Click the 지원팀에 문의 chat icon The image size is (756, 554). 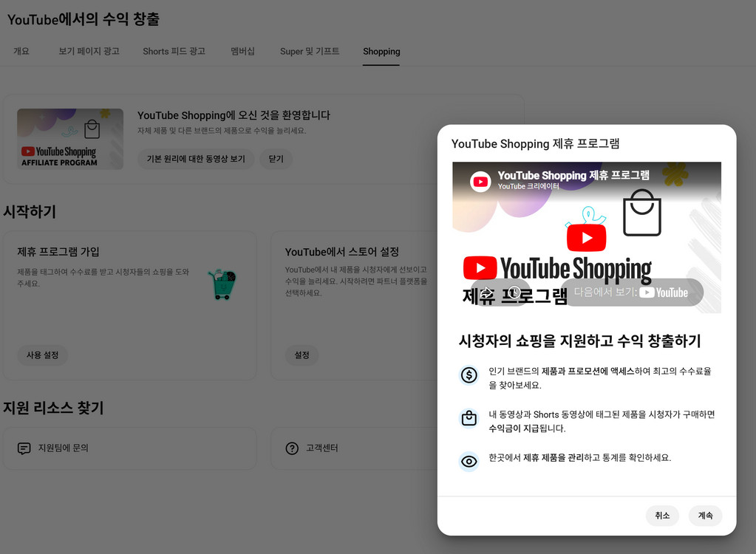24,448
